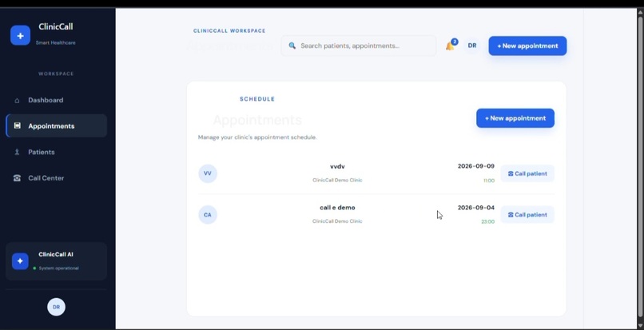Image resolution: width=644 pixels, height=330 pixels.
Task: Click ClinicCall Demo Clinic under call e demo
Action: point(337,221)
